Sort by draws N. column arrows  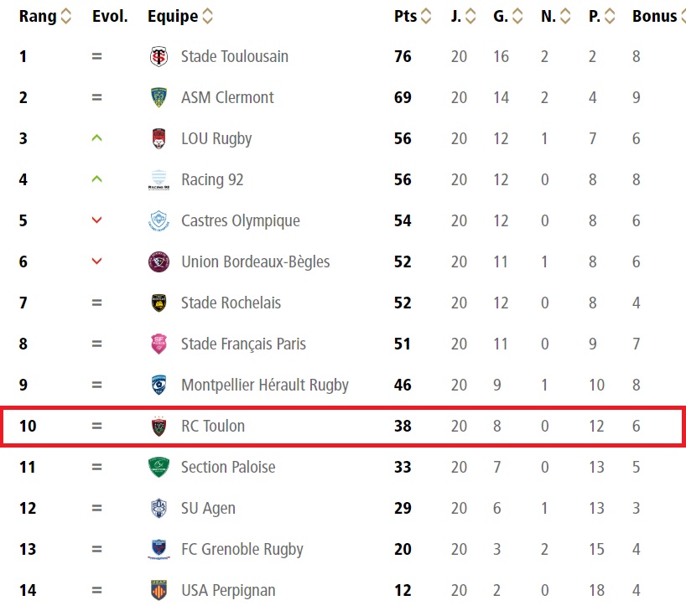pyautogui.click(x=565, y=17)
